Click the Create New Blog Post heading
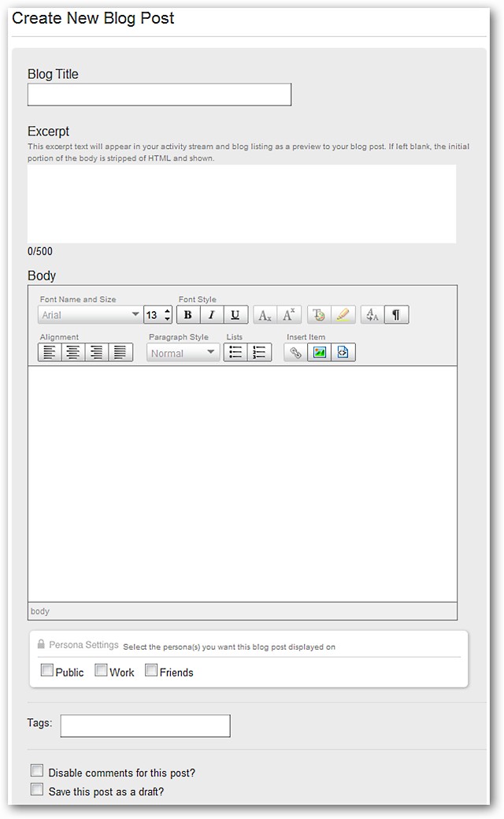Viewport: 504px width, 819px height. [93, 18]
